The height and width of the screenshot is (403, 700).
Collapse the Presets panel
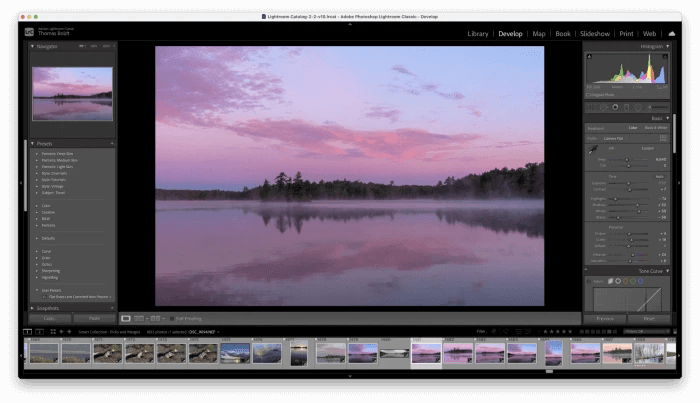32,144
